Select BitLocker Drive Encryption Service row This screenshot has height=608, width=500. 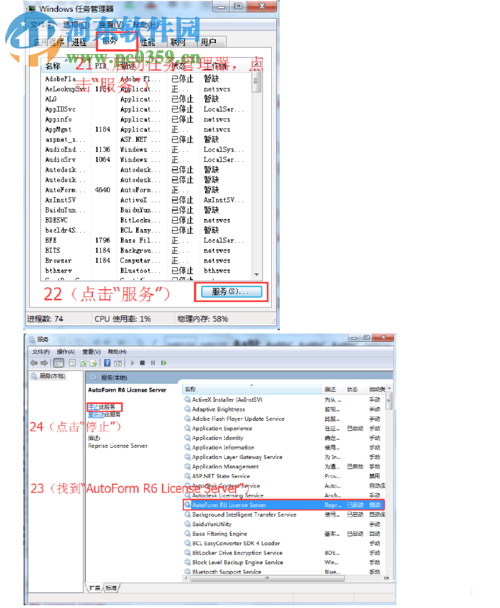click(283, 552)
